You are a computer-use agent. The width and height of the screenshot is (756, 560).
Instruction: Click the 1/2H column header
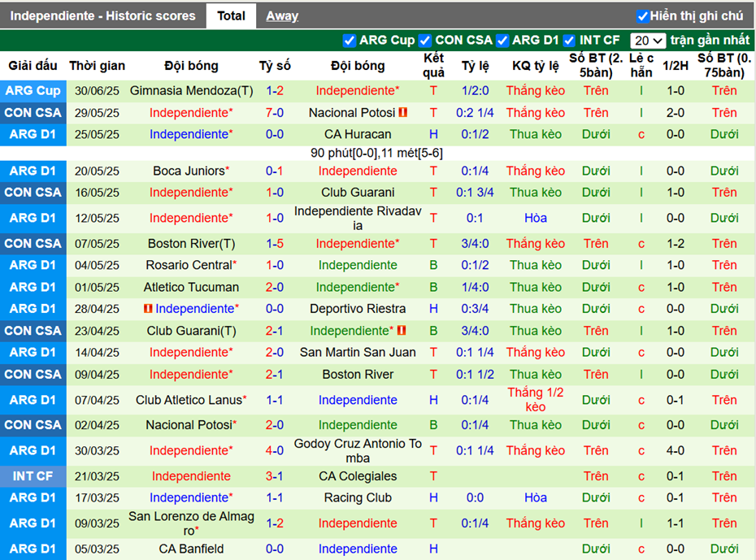pos(675,66)
